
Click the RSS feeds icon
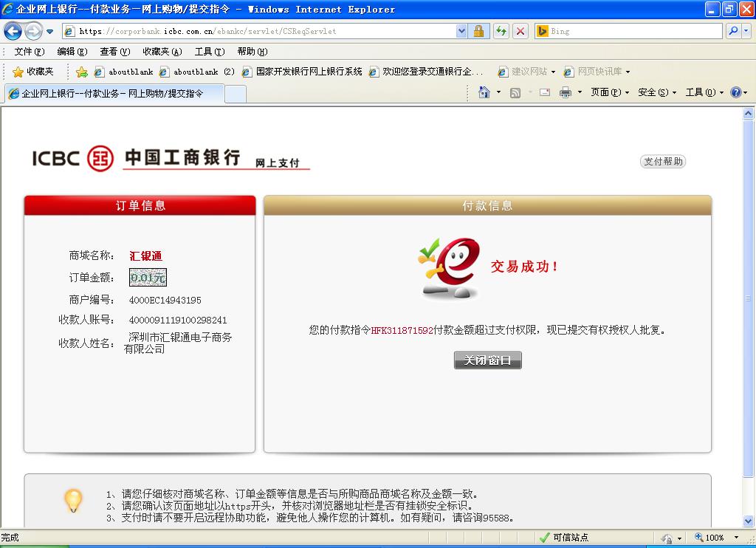[515, 92]
